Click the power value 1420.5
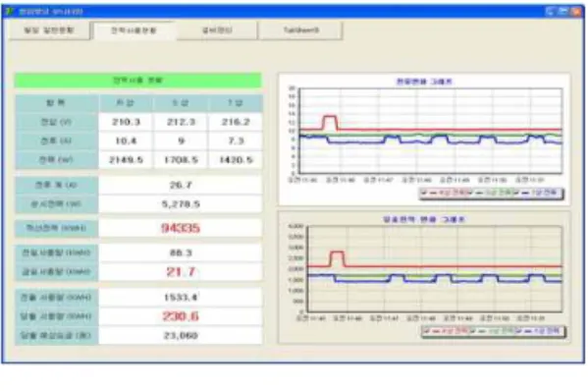This screenshot has width=588, height=391. [236, 160]
